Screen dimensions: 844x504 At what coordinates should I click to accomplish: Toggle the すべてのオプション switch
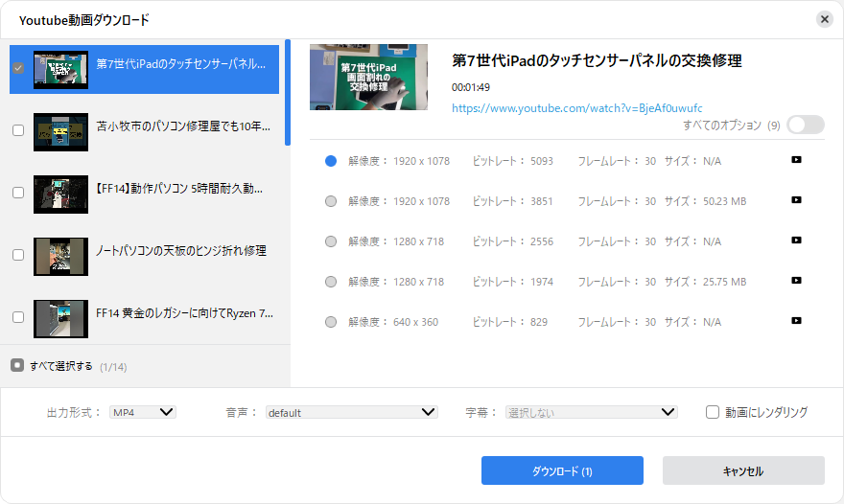pyautogui.click(x=805, y=125)
